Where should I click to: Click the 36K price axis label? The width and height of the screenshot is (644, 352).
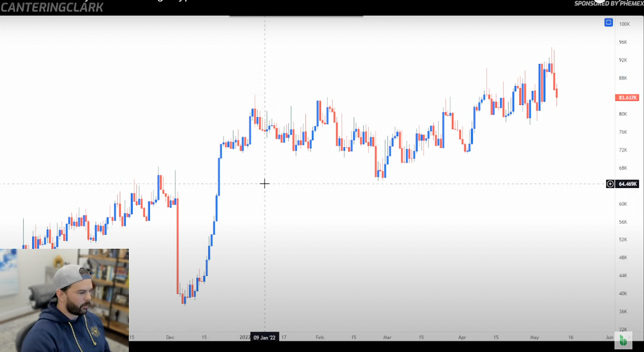(x=623, y=311)
